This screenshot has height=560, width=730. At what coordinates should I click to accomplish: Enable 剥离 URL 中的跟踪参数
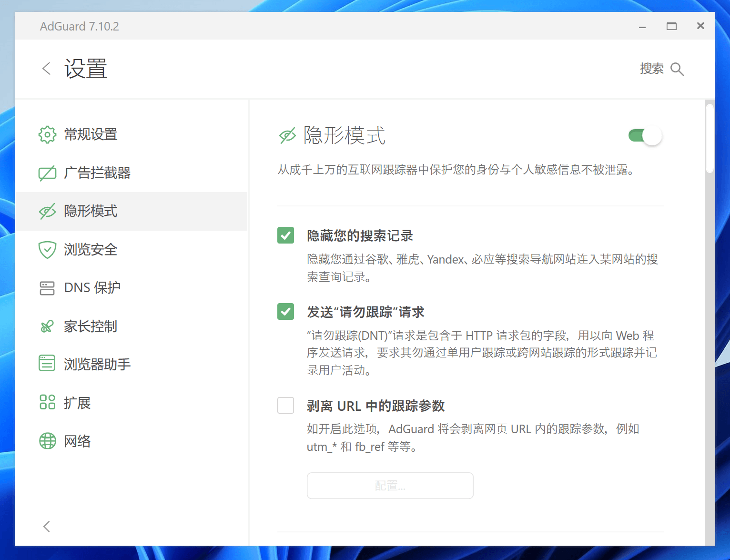(285, 405)
